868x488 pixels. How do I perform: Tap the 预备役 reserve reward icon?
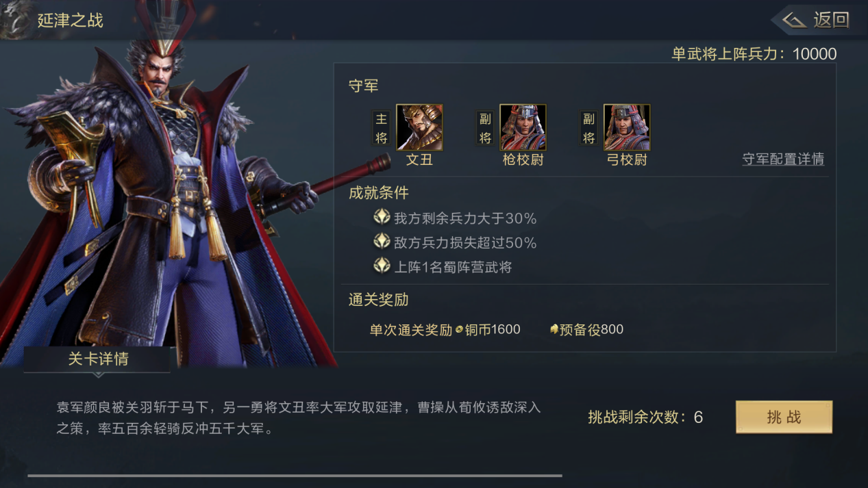click(x=554, y=330)
